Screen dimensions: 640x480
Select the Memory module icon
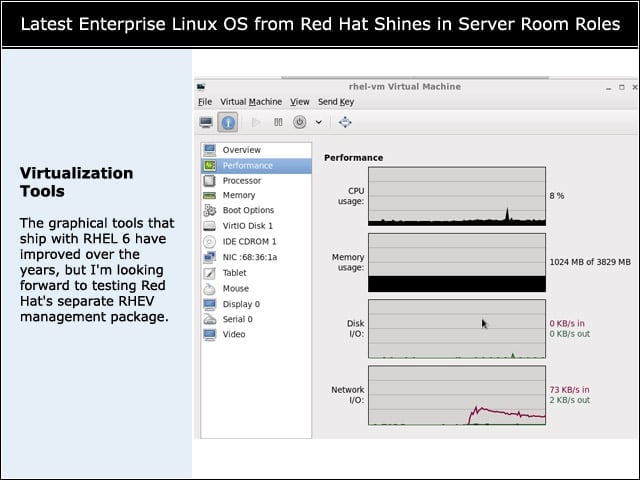click(x=209, y=196)
